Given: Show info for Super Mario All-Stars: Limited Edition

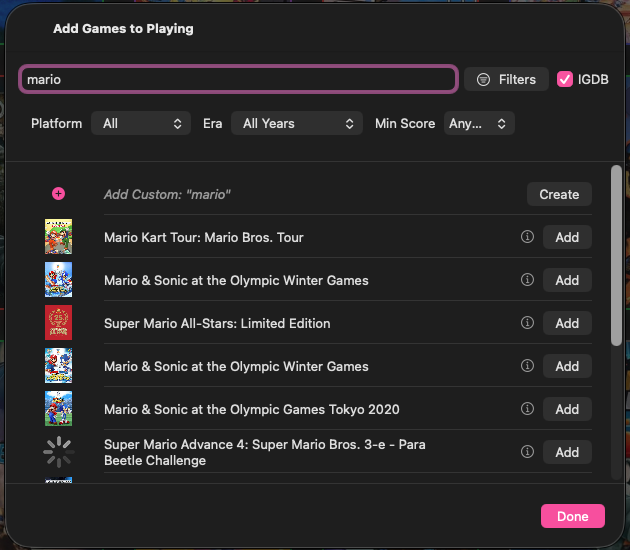Looking at the screenshot, I should point(527,323).
